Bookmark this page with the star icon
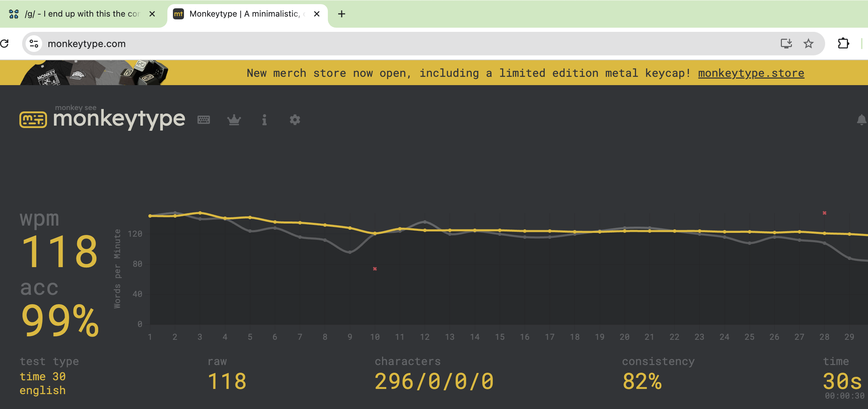 tap(808, 44)
